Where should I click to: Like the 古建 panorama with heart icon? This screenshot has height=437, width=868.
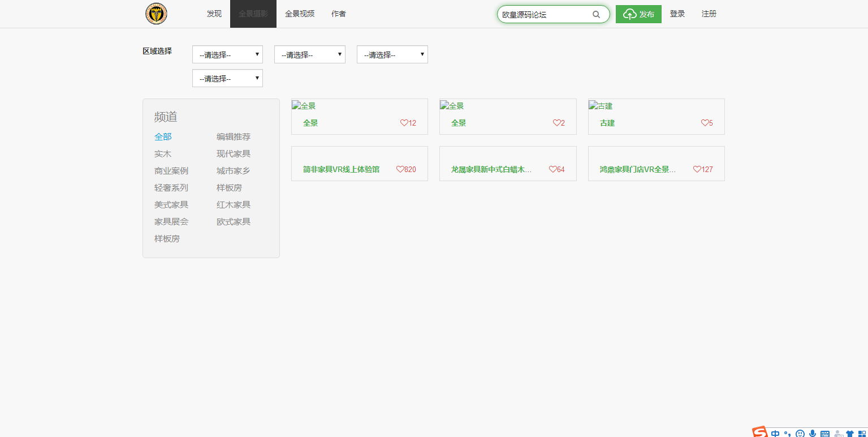pos(704,122)
